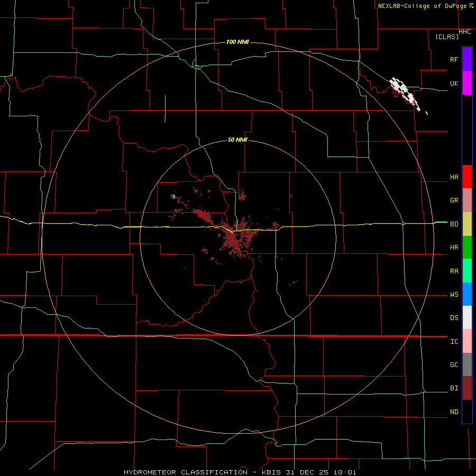Viewport: 476px width, 476px height.
Task: Click the IC pink legend swatch
Action: tap(467, 341)
